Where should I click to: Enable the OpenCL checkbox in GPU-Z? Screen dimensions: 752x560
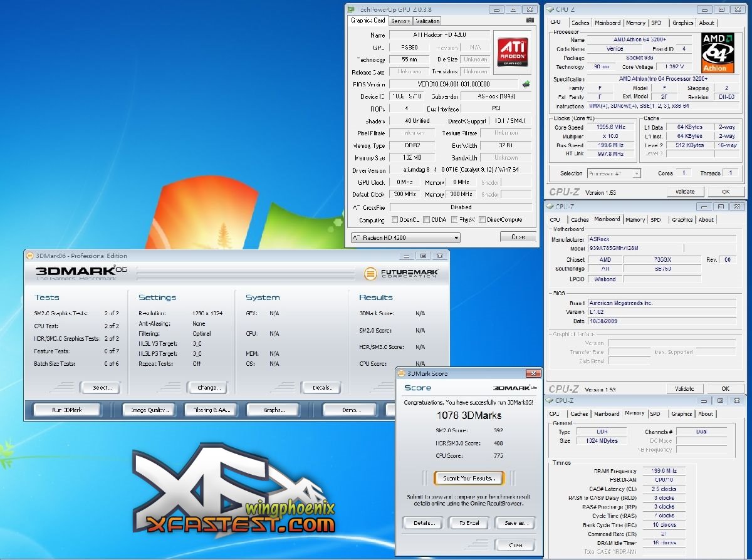click(x=395, y=220)
